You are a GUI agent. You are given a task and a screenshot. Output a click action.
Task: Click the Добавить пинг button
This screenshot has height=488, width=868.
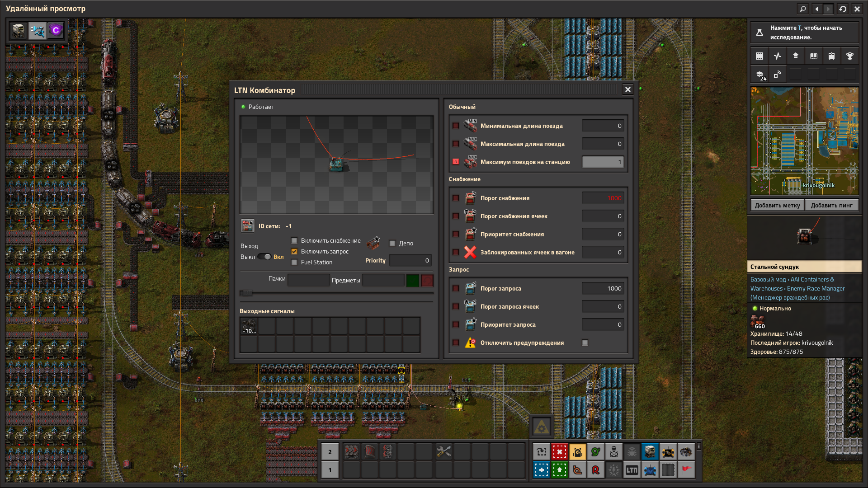pyautogui.click(x=832, y=205)
